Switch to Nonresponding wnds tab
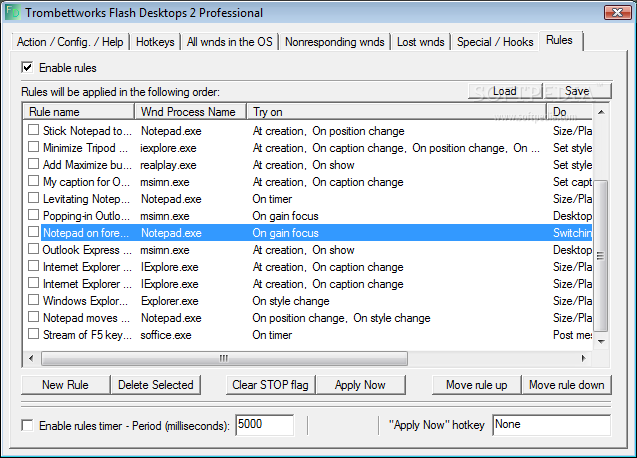Image resolution: width=637 pixels, height=458 pixels. pos(334,42)
